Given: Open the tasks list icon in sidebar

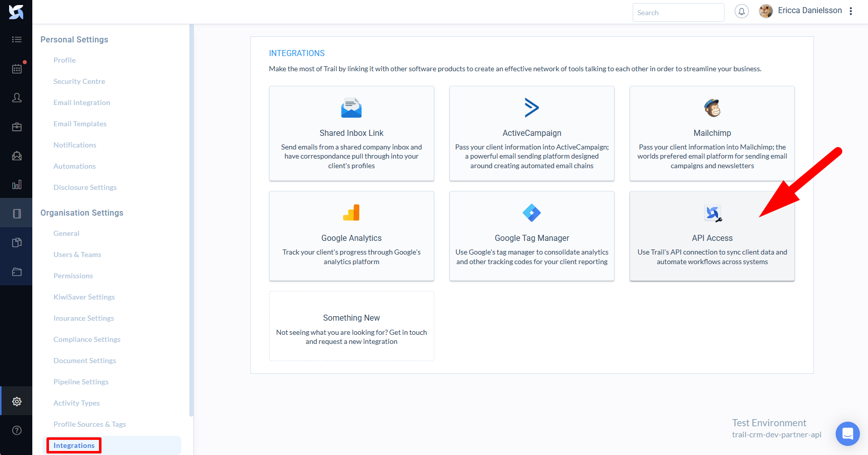Looking at the screenshot, I should point(17,39).
